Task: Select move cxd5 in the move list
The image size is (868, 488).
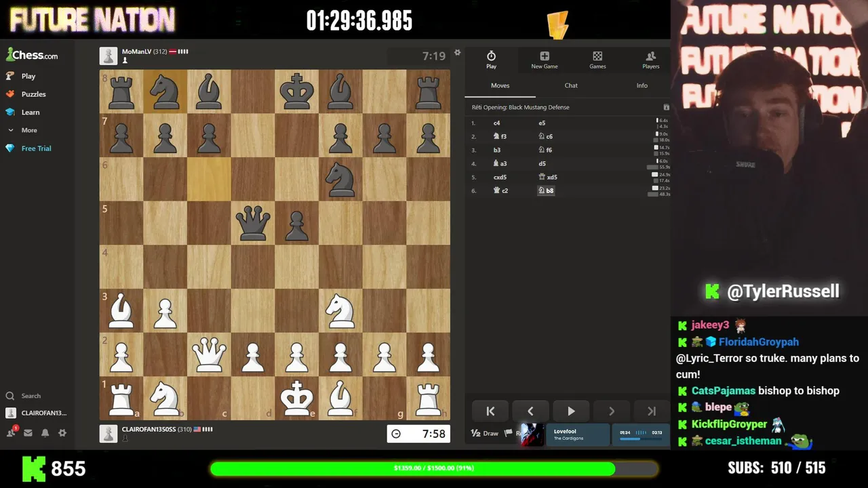Action: coord(500,178)
